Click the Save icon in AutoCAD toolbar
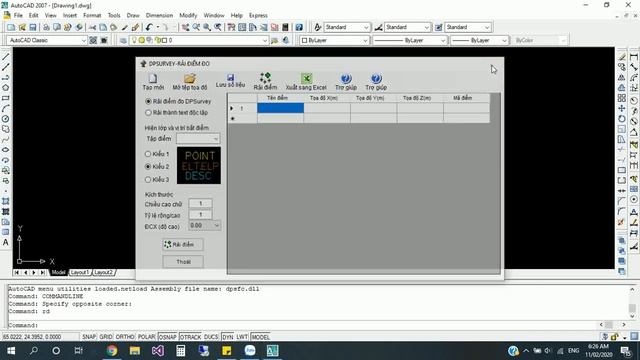640x360 pixels. tap(33, 27)
